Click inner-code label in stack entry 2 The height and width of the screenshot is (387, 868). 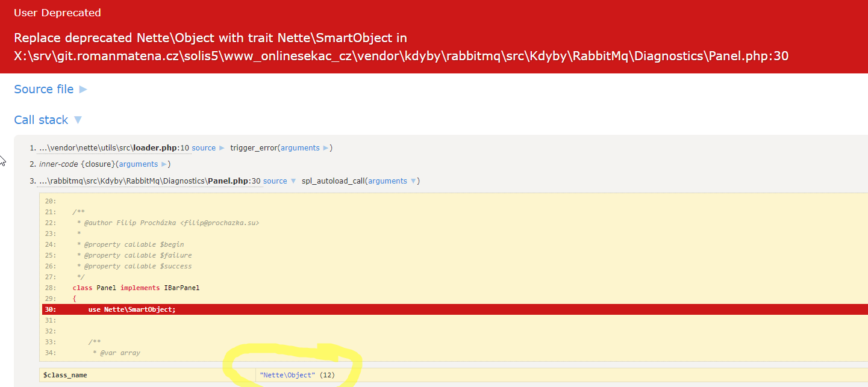58,164
